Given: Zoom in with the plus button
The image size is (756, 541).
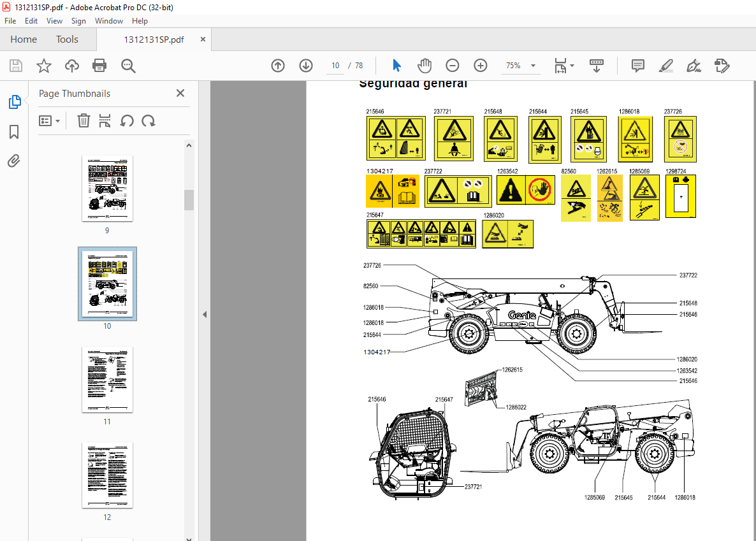Looking at the screenshot, I should (x=480, y=66).
